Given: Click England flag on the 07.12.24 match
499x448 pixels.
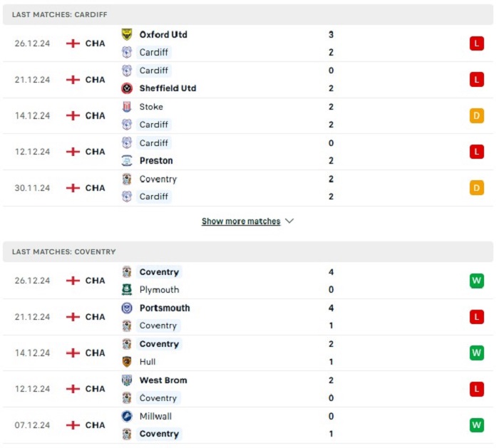Looking at the screenshot, I should (73, 424).
